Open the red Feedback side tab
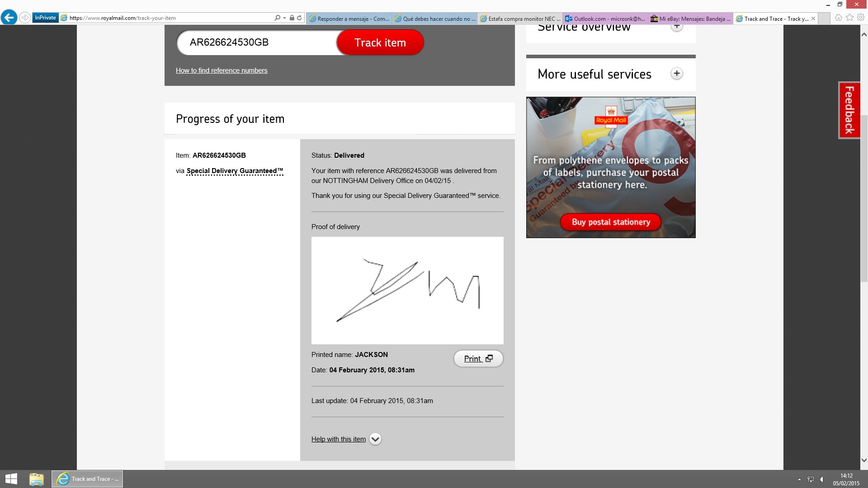Screen dimensions: 868x488 849,110
